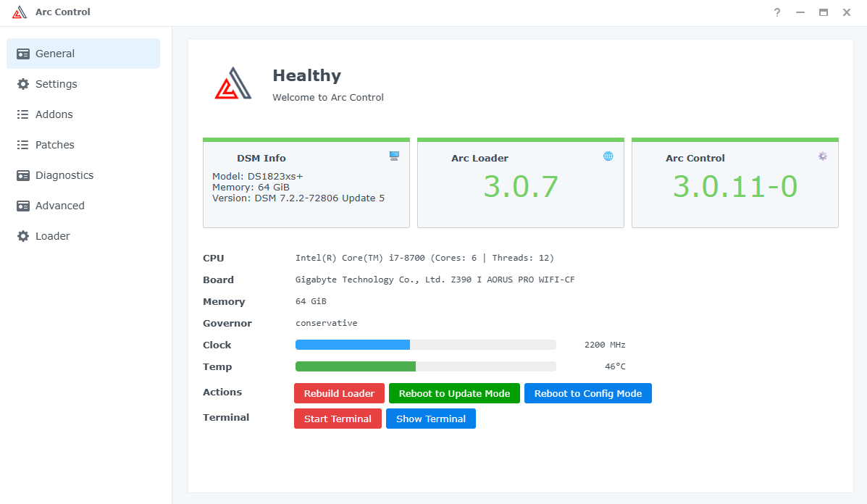Click the Settings gear icon in sidebar
Screen dimensions: 867x504
point(23,84)
